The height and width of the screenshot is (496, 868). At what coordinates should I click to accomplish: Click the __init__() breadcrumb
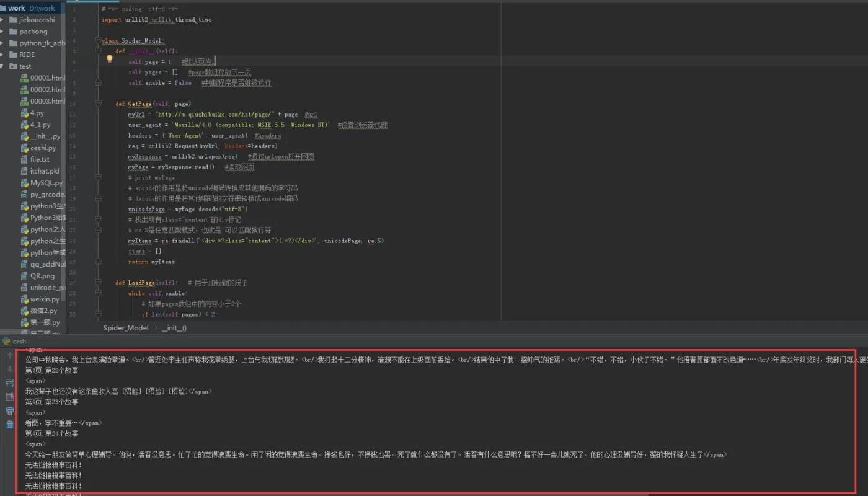[174, 328]
